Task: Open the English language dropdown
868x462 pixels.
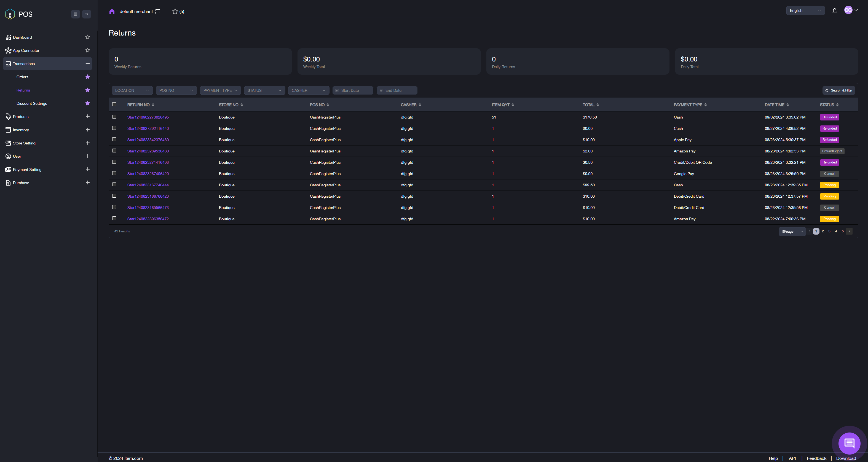Action: pos(805,10)
